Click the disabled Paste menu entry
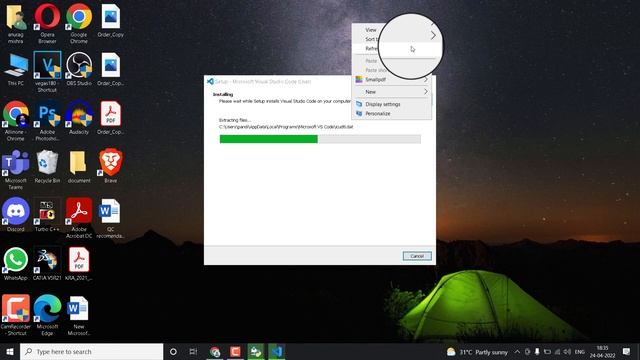The width and height of the screenshot is (640, 360). tap(371, 61)
